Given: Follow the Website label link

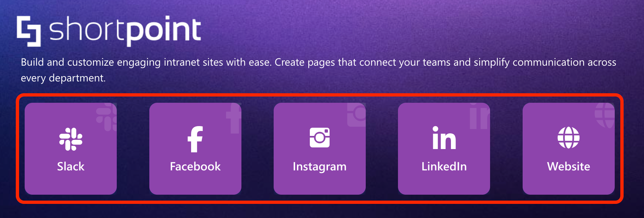Looking at the screenshot, I should pyautogui.click(x=569, y=166).
